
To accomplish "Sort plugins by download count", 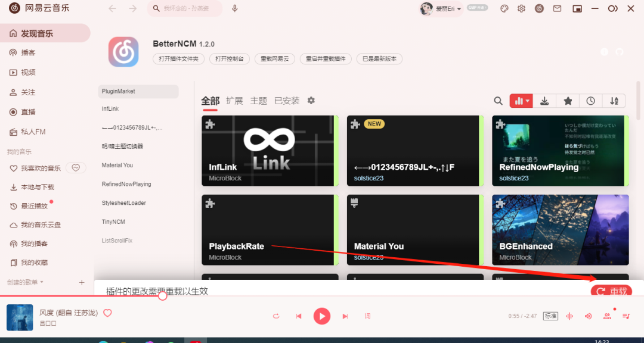I will pyautogui.click(x=544, y=101).
